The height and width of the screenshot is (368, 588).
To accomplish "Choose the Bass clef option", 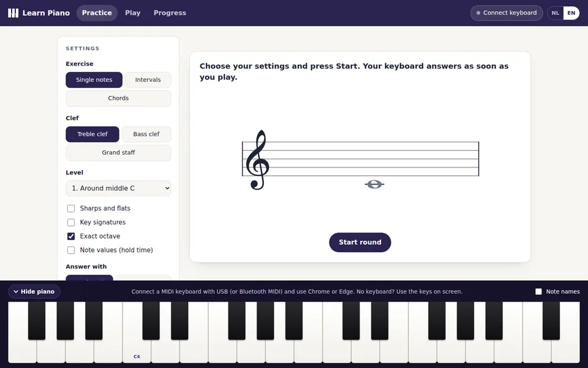I will pos(146,134).
